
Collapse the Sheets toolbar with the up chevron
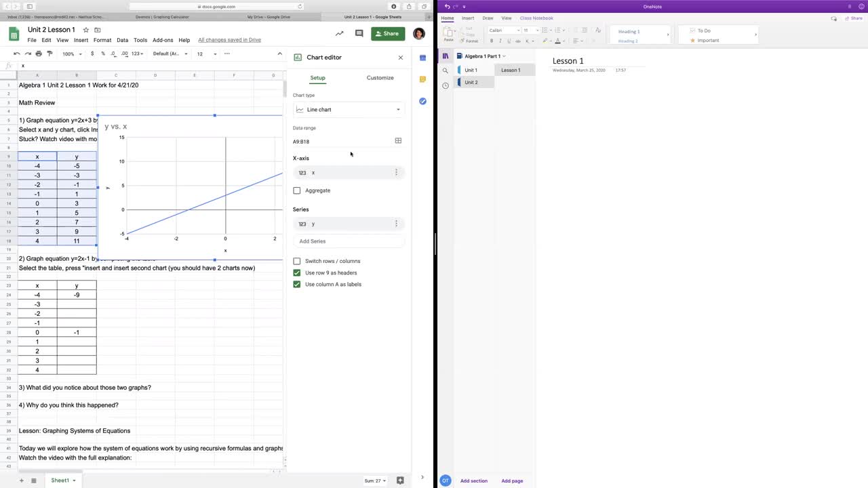279,54
